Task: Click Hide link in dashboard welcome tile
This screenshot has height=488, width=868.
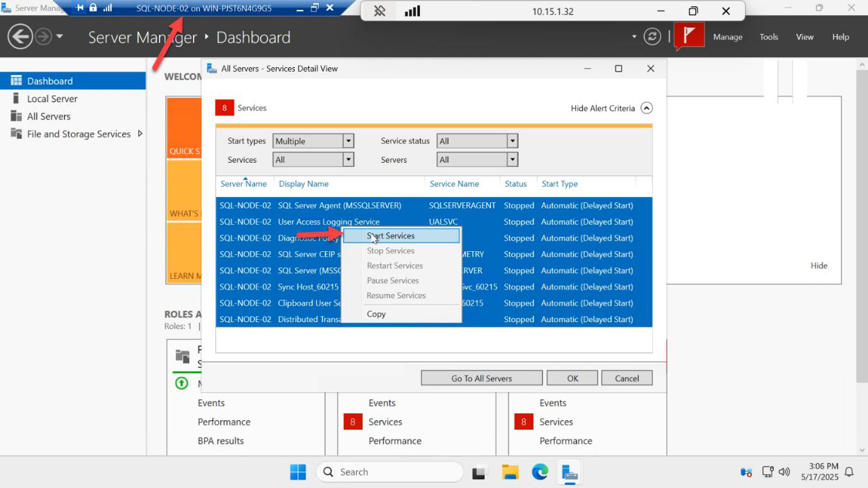Action: (x=819, y=266)
